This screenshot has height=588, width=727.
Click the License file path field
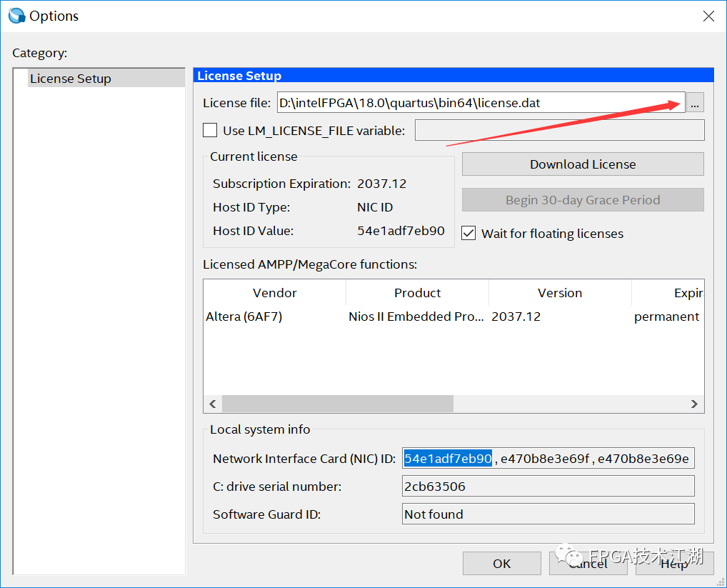pos(481,102)
